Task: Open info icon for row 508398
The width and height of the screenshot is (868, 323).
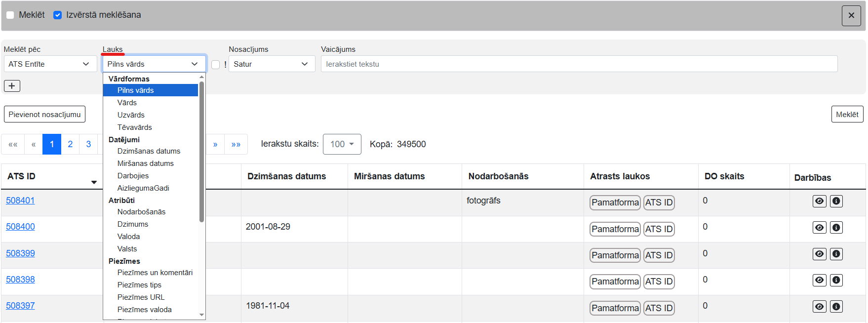Action: point(836,280)
